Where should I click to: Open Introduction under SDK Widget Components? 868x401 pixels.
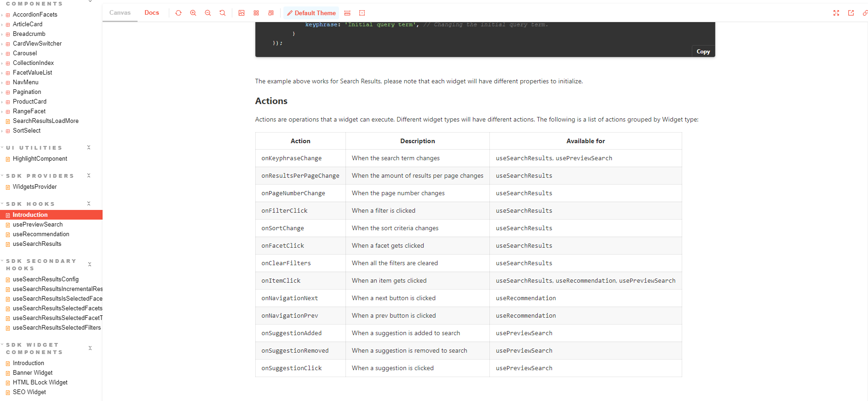29,363
